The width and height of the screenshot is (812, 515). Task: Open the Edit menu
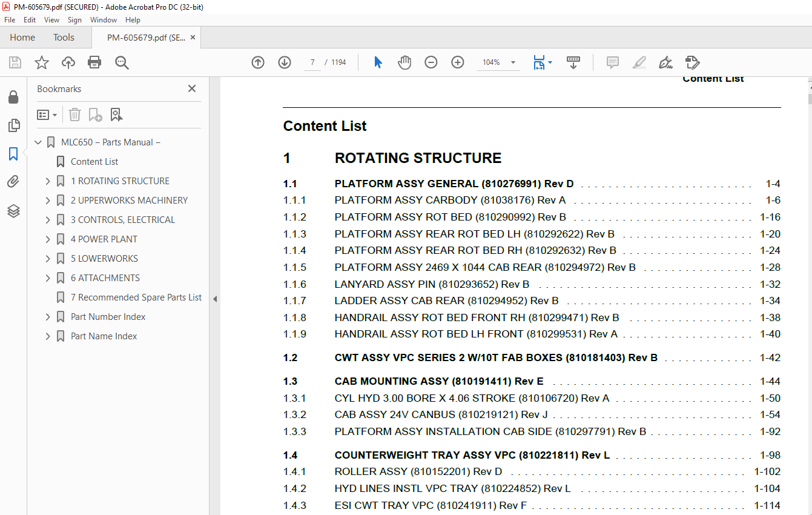click(x=30, y=20)
